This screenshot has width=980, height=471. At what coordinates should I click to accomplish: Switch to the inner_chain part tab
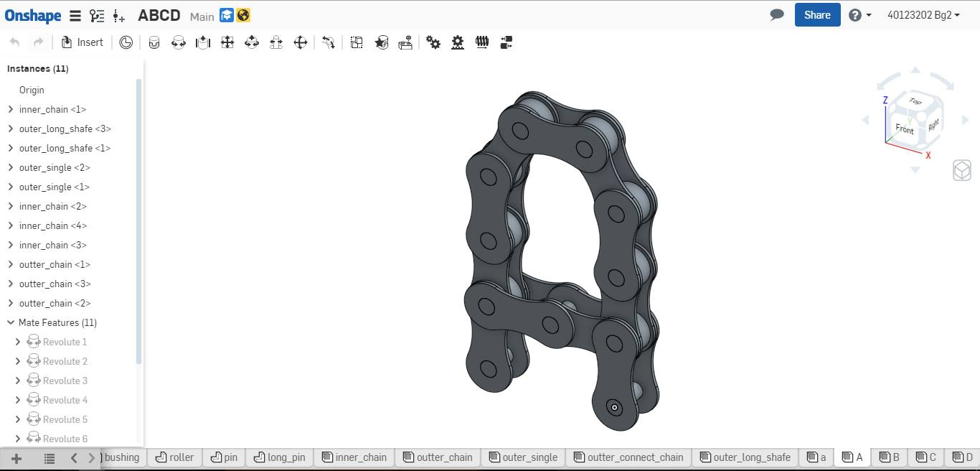[354, 457]
